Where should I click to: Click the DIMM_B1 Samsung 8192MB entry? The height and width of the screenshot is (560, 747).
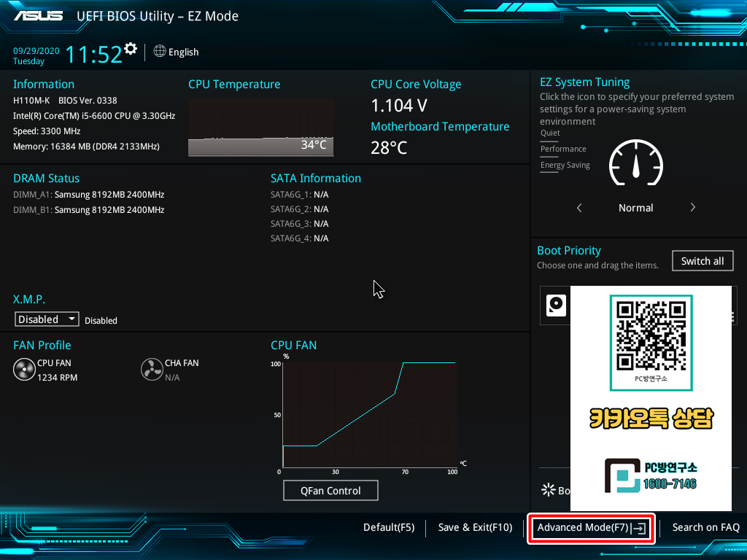click(x=88, y=210)
